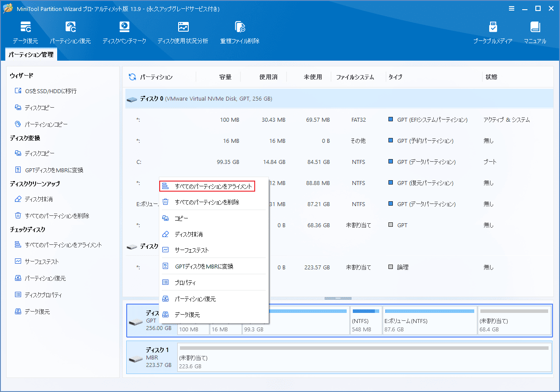Open ディスクベンチマーク tool

[x=124, y=33]
